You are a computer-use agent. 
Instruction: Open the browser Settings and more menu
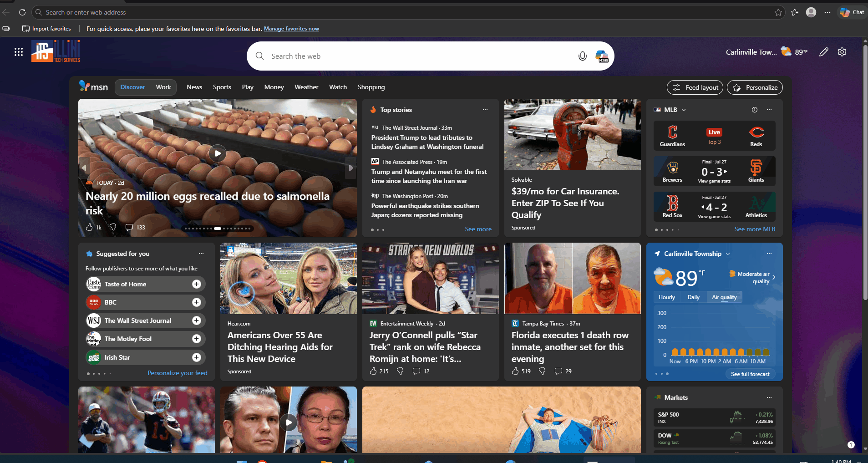point(827,12)
